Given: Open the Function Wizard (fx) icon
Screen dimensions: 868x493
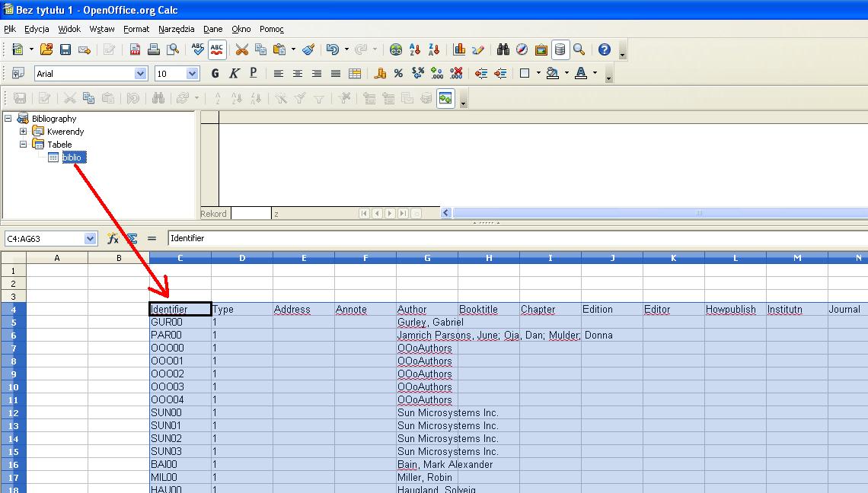Looking at the screenshot, I should [x=113, y=238].
